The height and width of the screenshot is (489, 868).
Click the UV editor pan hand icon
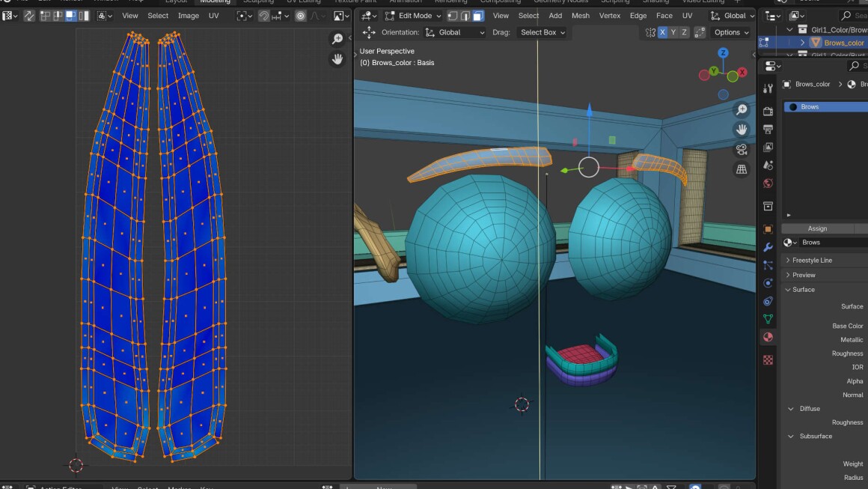pos(337,58)
